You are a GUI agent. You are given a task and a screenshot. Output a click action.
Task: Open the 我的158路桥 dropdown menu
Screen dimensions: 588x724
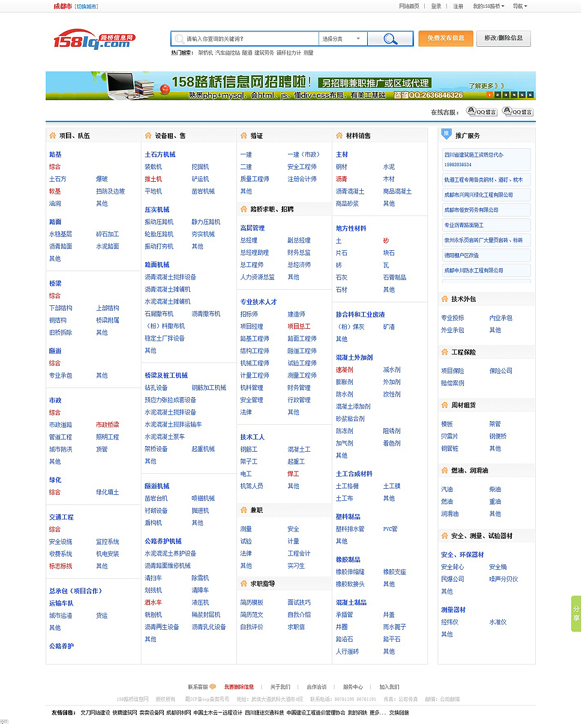coord(488,6)
